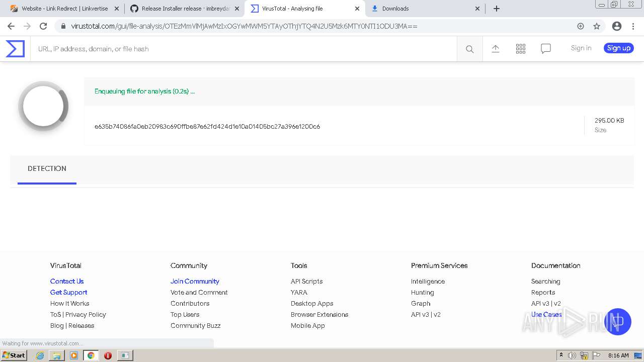644x362 pixels.
Task: Click the 295.00 KB size value
Action: tap(609, 121)
